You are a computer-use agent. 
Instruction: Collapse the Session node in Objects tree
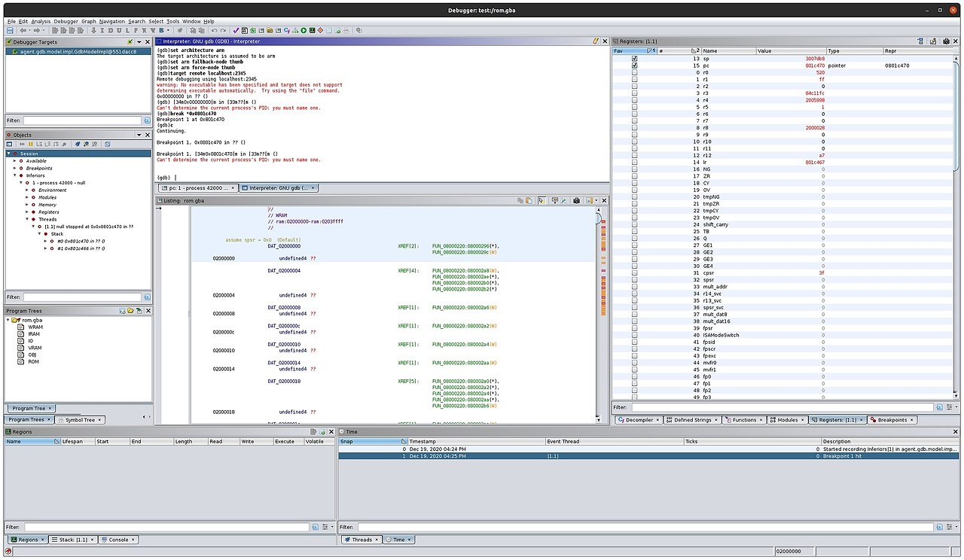click(8, 154)
